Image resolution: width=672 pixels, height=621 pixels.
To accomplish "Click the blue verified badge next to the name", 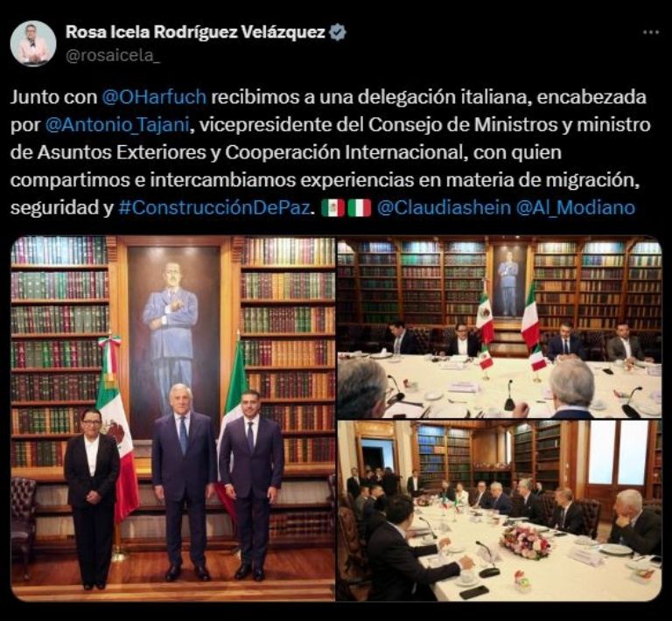I will (x=338, y=32).
